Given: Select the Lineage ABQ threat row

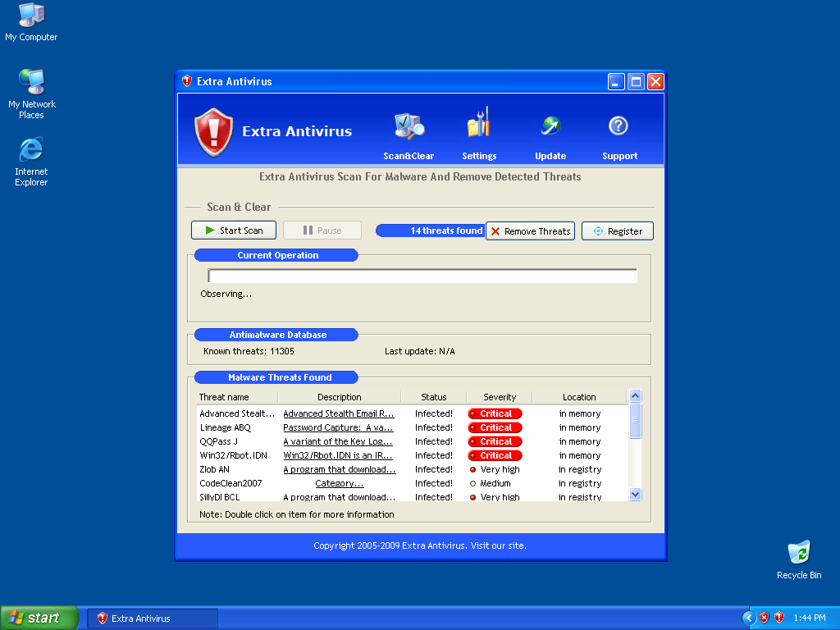Looking at the screenshot, I should pyautogui.click(x=226, y=427).
